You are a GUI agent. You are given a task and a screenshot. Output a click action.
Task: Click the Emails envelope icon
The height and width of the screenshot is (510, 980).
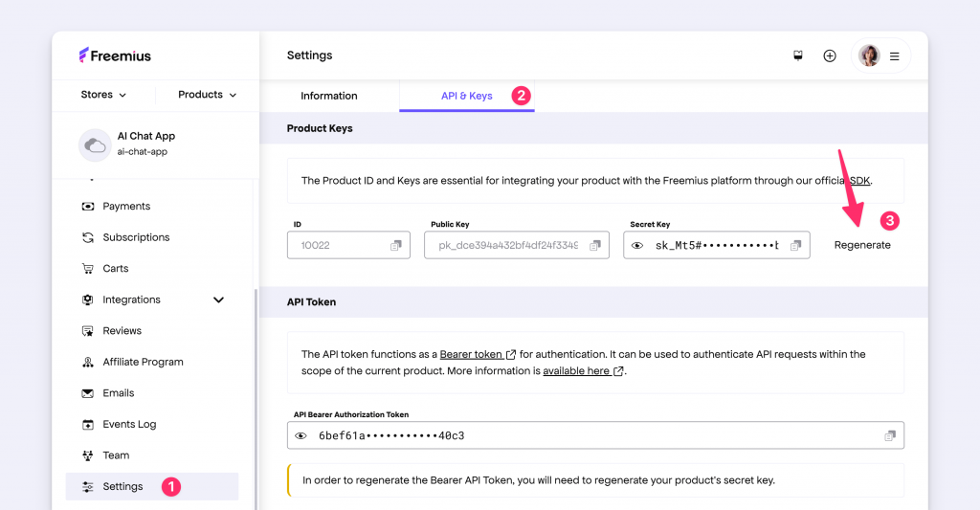click(x=88, y=393)
